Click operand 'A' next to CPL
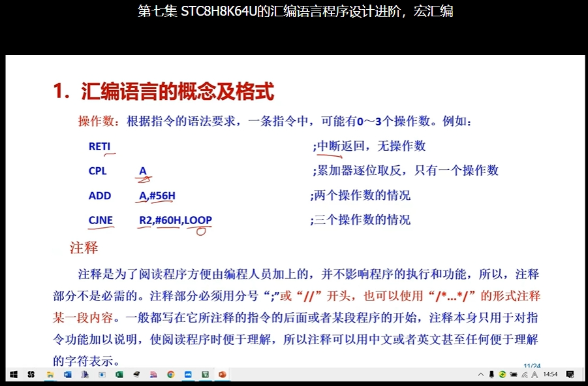 [x=143, y=171]
